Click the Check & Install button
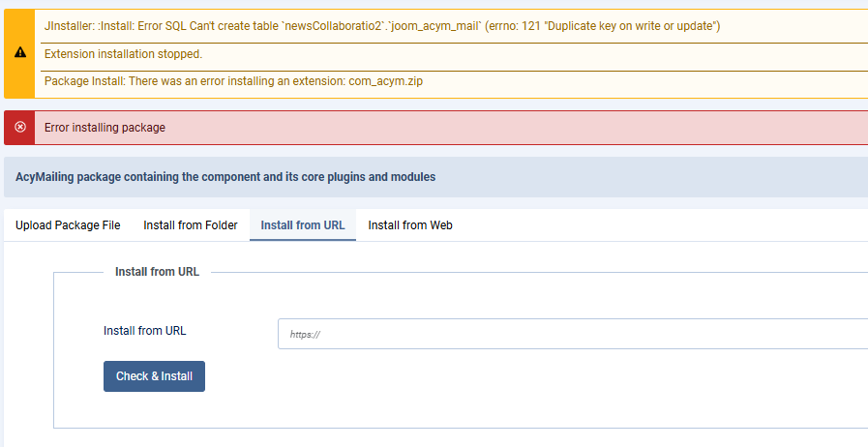This screenshot has width=868, height=447. pos(155,376)
